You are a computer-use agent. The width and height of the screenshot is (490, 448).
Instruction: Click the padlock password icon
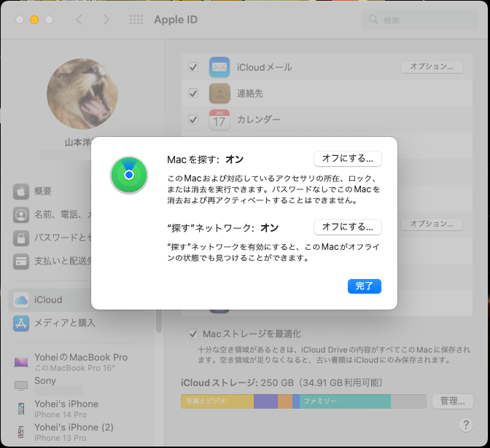(x=21, y=238)
